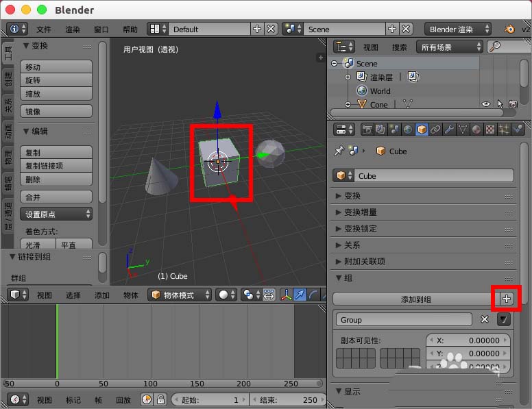Remove the object from Group with X
The image size is (532, 409).
485,319
